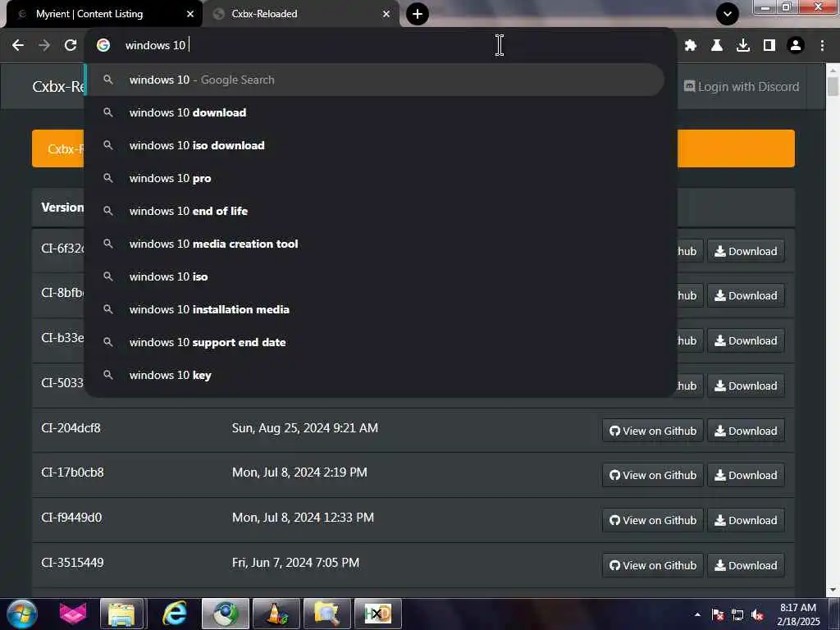The height and width of the screenshot is (630, 840).
Task: Open VLC media player from taskbar
Action: point(276,614)
